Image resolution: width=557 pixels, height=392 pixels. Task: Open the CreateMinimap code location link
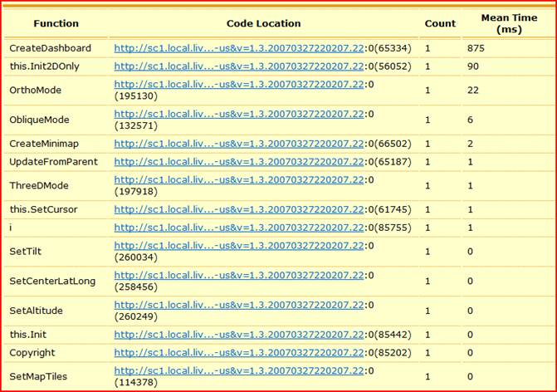coord(238,144)
